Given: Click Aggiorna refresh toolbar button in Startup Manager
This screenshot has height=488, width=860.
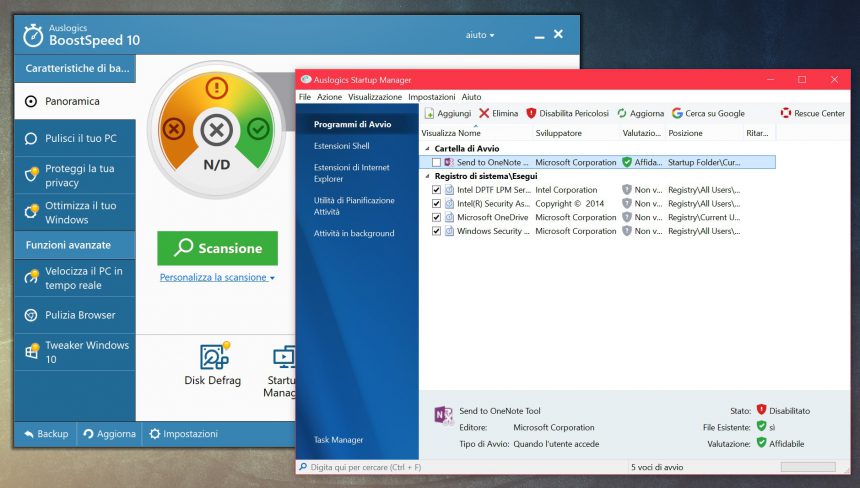Looking at the screenshot, I should point(640,114).
